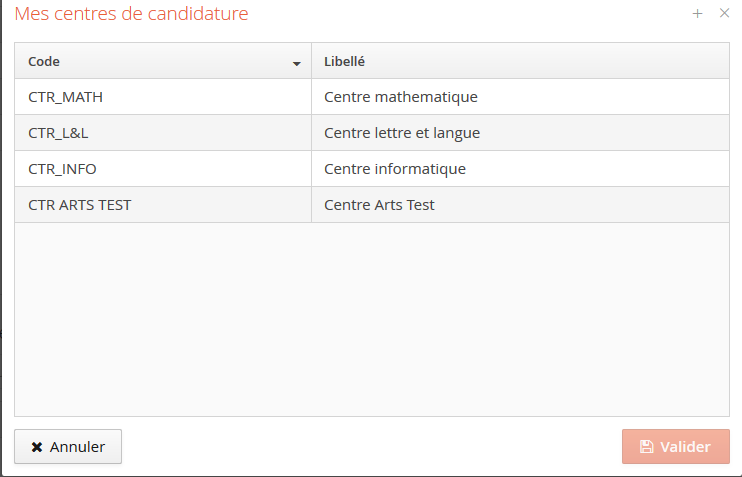Pick the Centre lettre et langue entry
Viewport: 742px width, 477px height.
pyautogui.click(x=402, y=133)
